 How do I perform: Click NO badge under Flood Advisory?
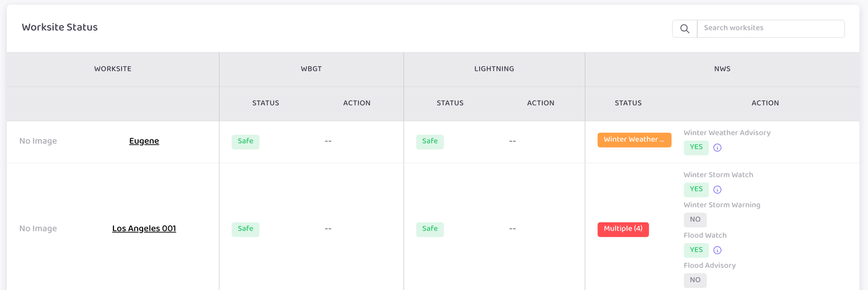point(695,280)
